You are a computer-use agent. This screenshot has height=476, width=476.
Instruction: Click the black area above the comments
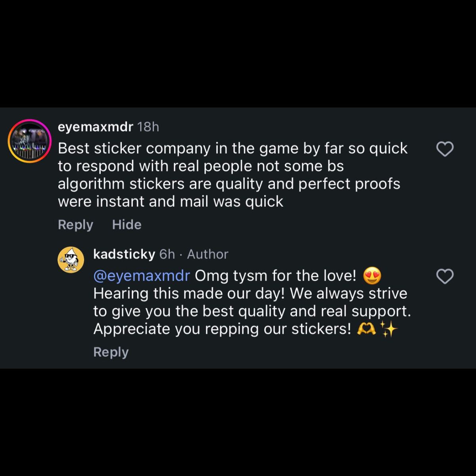point(238,54)
